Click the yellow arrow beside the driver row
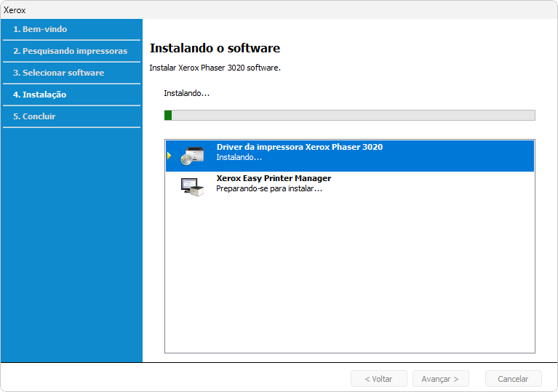 click(x=169, y=156)
